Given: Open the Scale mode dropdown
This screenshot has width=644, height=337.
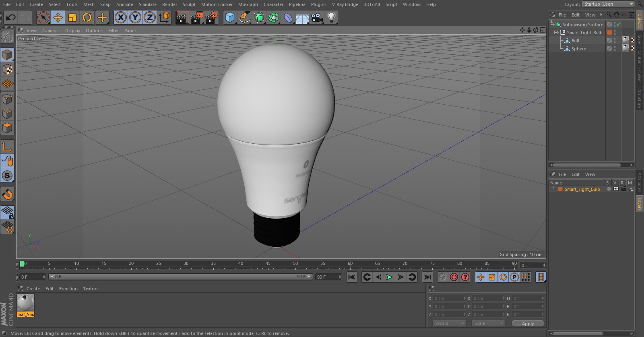Looking at the screenshot, I should [x=488, y=323].
